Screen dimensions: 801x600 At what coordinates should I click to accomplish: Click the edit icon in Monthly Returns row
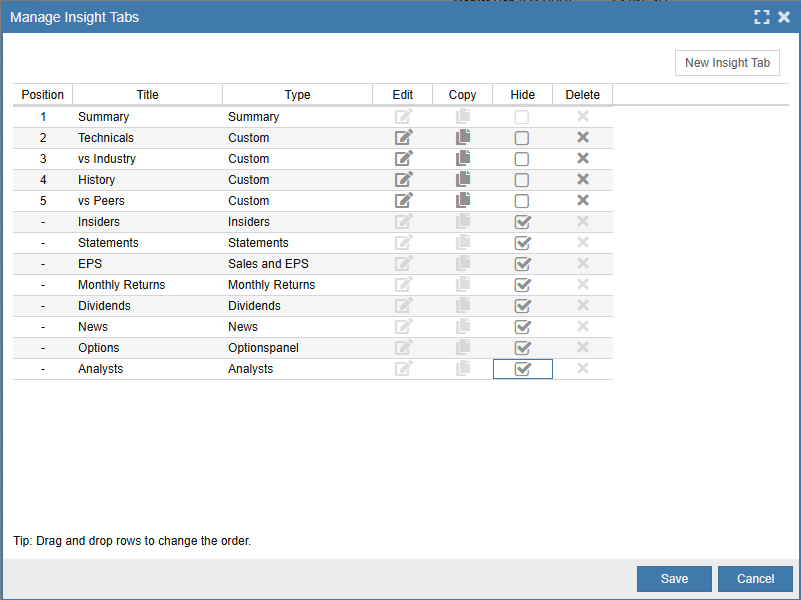[404, 284]
